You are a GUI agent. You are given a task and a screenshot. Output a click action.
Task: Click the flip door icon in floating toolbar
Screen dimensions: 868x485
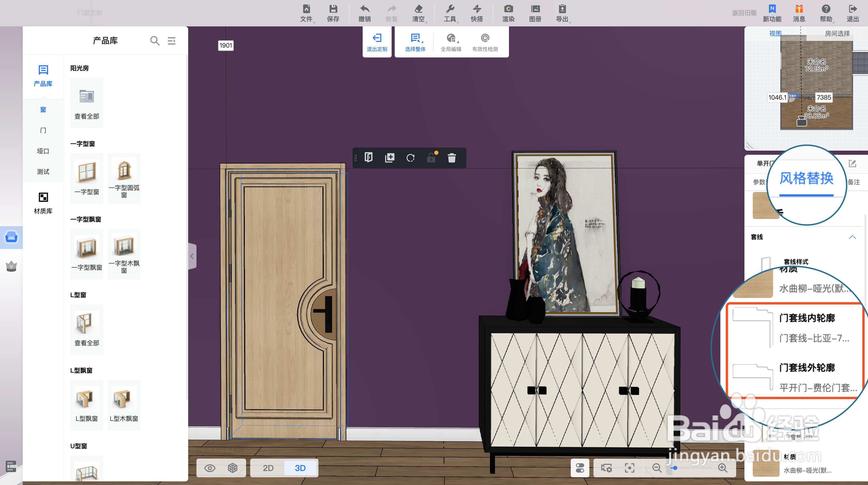(x=369, y=158)
